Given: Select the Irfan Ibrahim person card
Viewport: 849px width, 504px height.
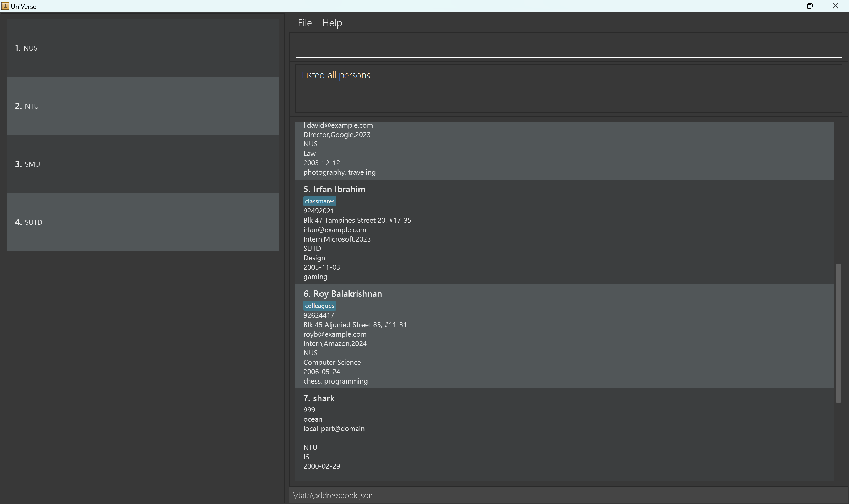Looking at the screenshot, I should (x=564, y=232).
